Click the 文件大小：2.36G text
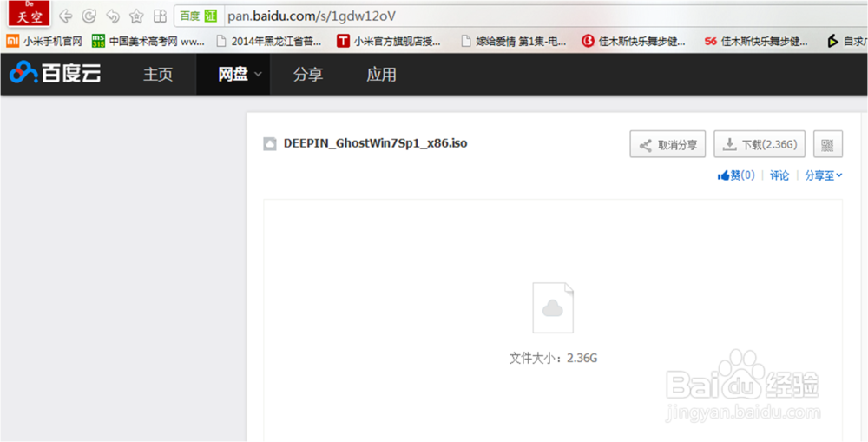Screen dimensions: 868x442 (x=553, y=358)
